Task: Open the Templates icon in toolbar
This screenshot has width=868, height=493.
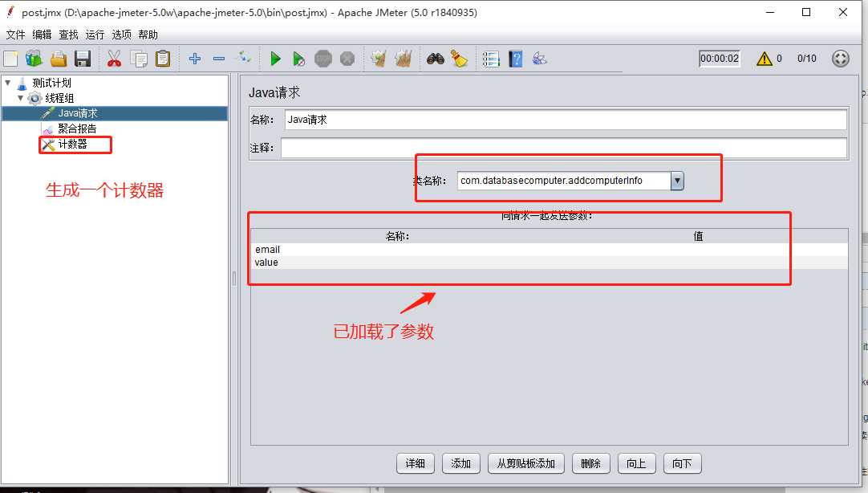Action: point(34,59)
